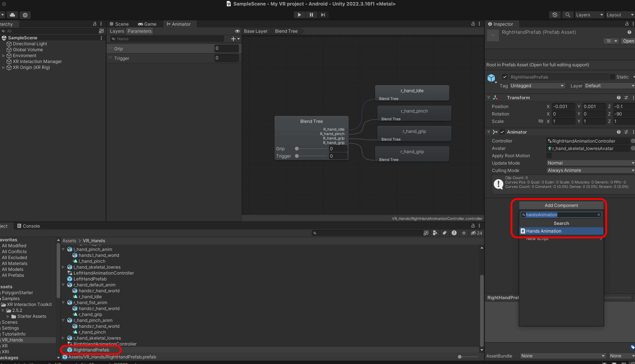Viewport: 635px width, 364px height.
Task: Expand the XR Origin (XR Rig) object
Action: tap(4, 67)
